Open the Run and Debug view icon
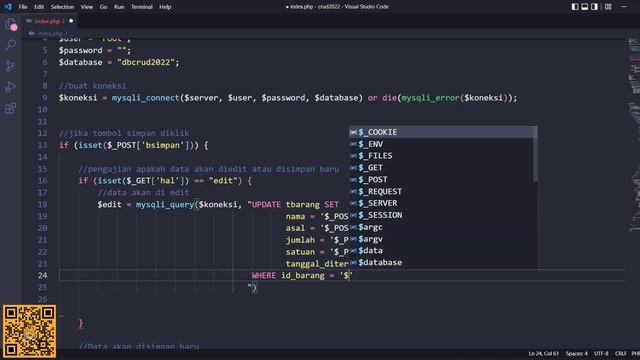Viewport: 640px width, 360px height. (11, 87)
